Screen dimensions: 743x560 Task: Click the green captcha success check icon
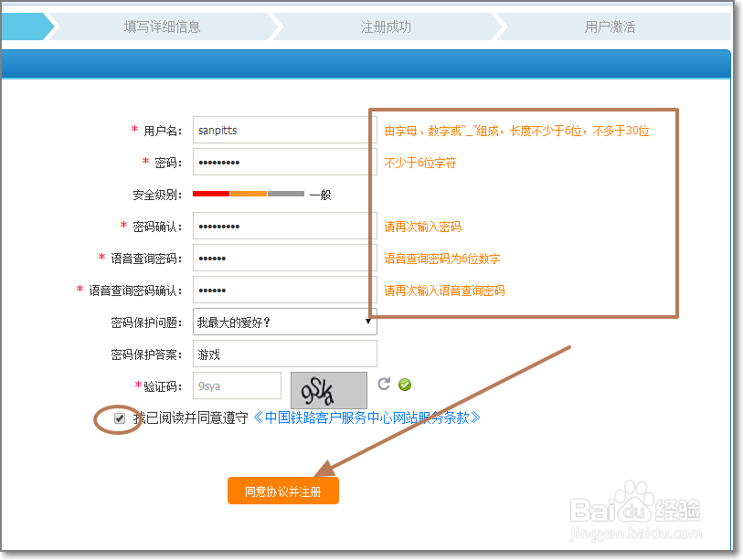click(x=404, y=384)
